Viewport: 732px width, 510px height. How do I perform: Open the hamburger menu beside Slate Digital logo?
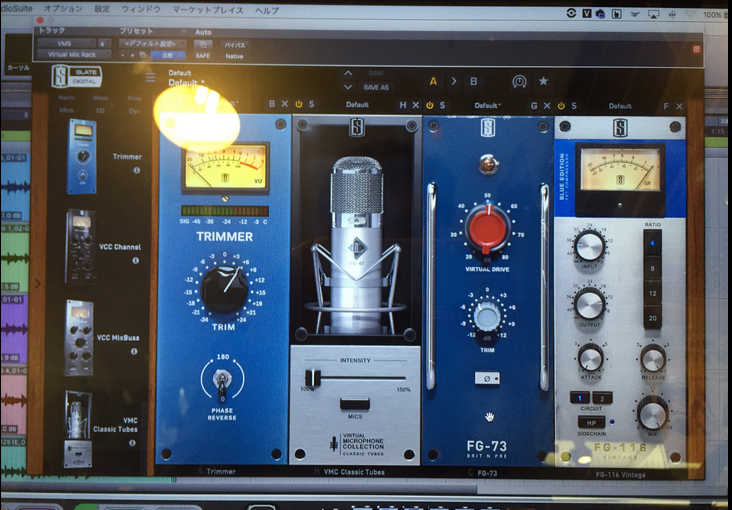click(x=150, y=78)
